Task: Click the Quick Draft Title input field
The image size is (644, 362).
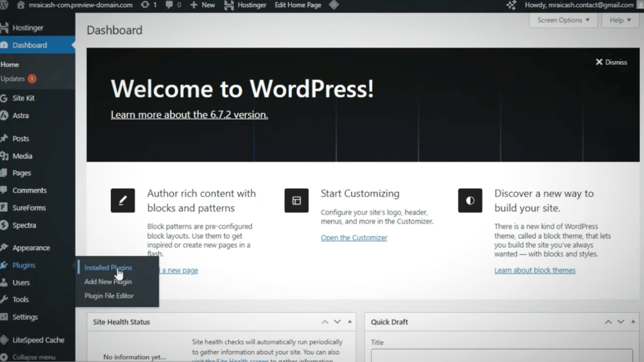Action: [x=502, y=355]
